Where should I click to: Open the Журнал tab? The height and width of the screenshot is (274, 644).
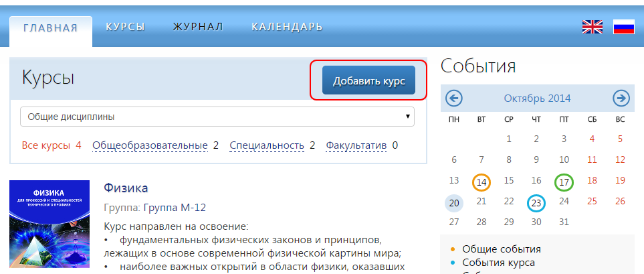tap(198, 27)
